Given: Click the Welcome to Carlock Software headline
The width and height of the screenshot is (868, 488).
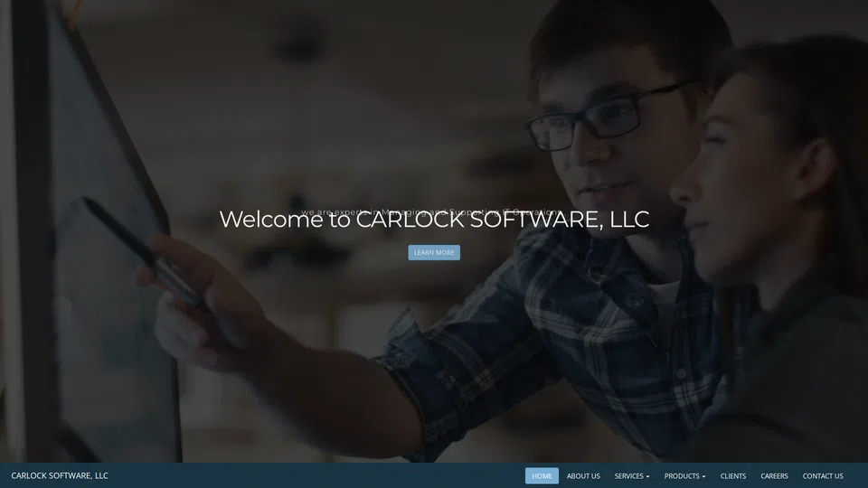Looking at the screenshot, I should pyautogui.click(x=434, y=219).
